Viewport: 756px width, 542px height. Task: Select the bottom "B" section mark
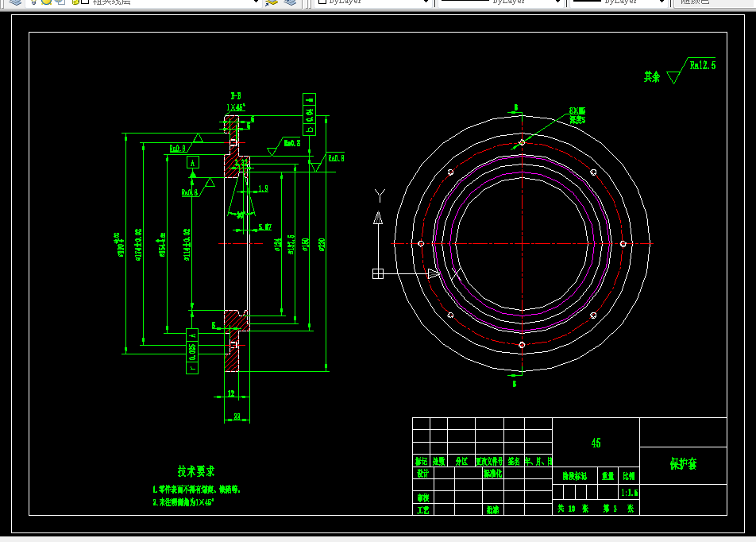pyautogui.click(x=515, y=384)
